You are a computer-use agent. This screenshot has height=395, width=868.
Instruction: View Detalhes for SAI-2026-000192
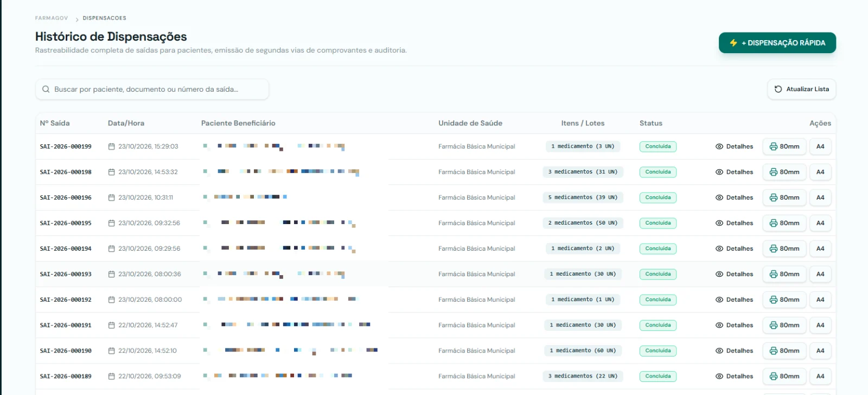click(734, 300)
